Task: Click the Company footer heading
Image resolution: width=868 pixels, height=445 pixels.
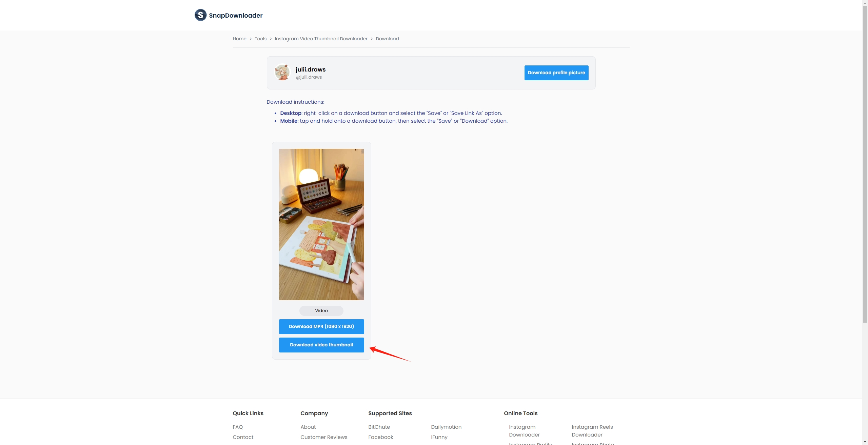Action: pyautogui.click(x=314, y=413)
